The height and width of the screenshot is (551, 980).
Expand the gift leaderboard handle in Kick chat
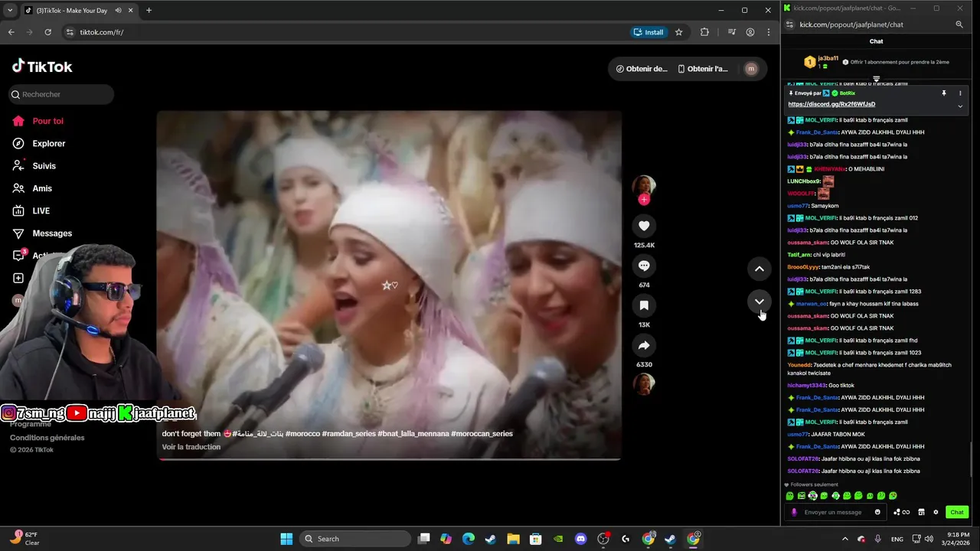pos(876,79)
